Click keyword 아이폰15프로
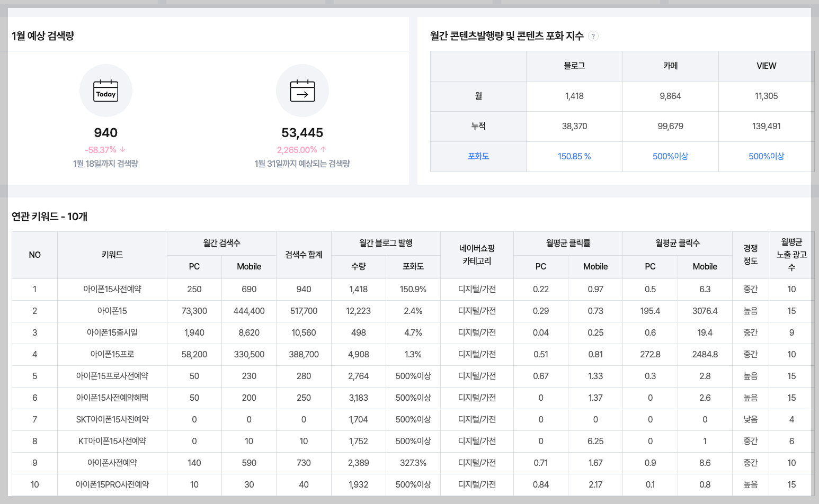The image size is (819, 504). (x=112, y=354)
